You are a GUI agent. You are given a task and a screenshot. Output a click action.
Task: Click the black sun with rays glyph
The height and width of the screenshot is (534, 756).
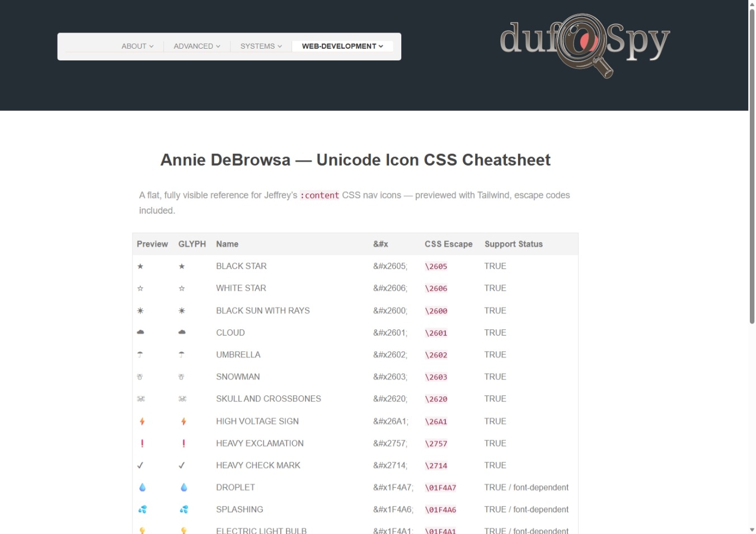point(182,311)
